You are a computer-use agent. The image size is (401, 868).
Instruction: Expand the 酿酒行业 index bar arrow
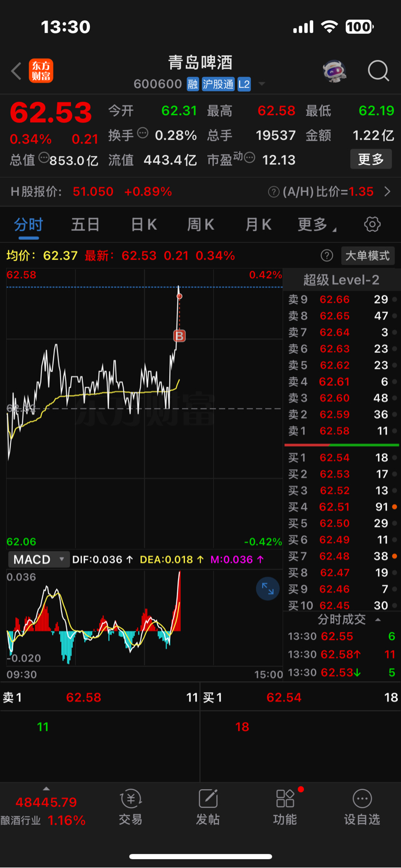tap(46, 789)
